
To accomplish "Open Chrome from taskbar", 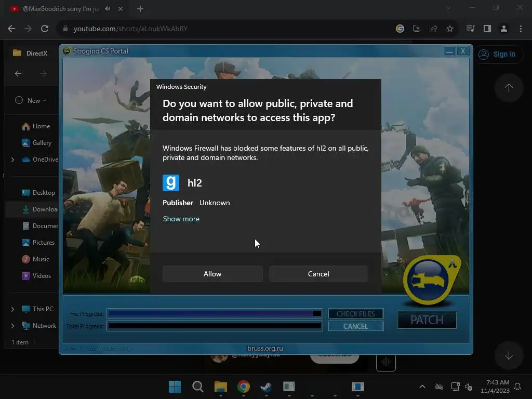I will [243, 387].
